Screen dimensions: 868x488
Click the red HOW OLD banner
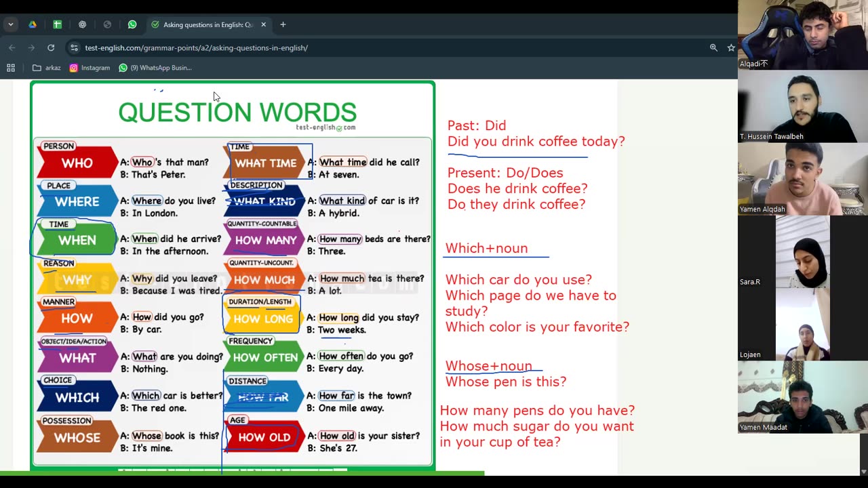(x=264, y=437)
